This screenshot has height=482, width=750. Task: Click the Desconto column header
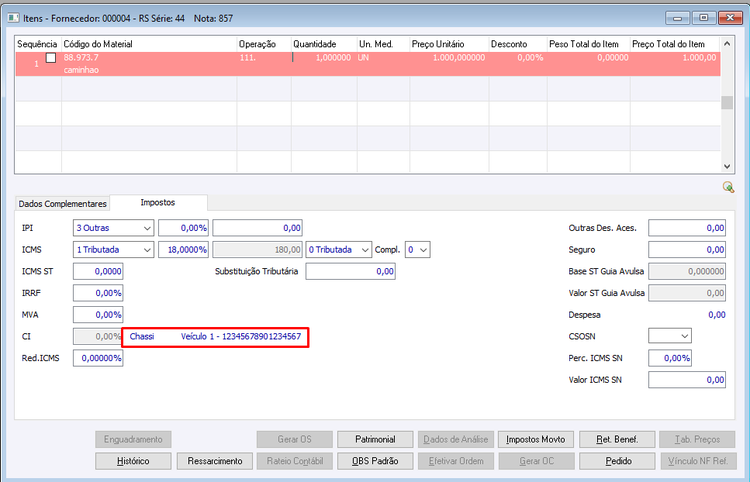(x=518, y=44)
